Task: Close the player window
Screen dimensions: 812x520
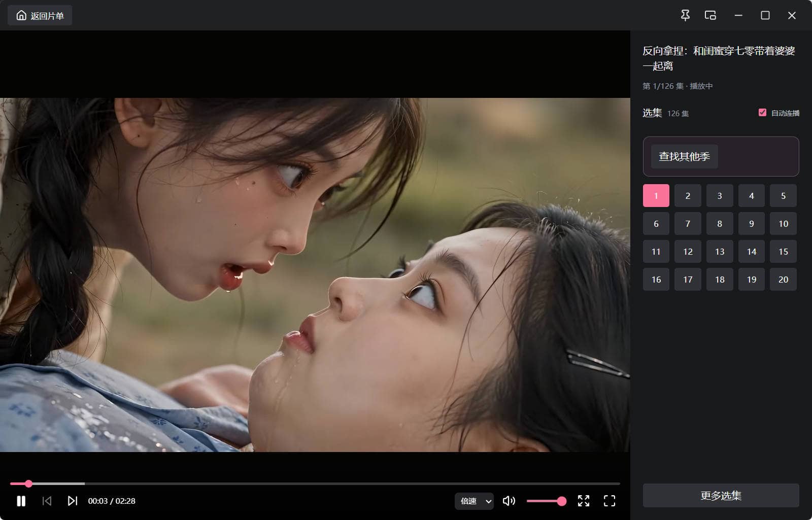Action: 792,15
